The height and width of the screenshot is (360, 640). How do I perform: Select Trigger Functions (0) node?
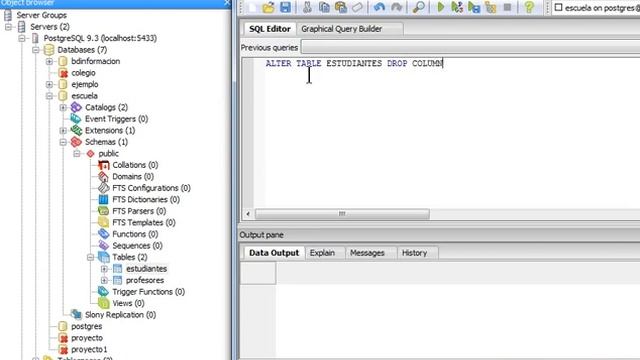(x=148, y=292)
